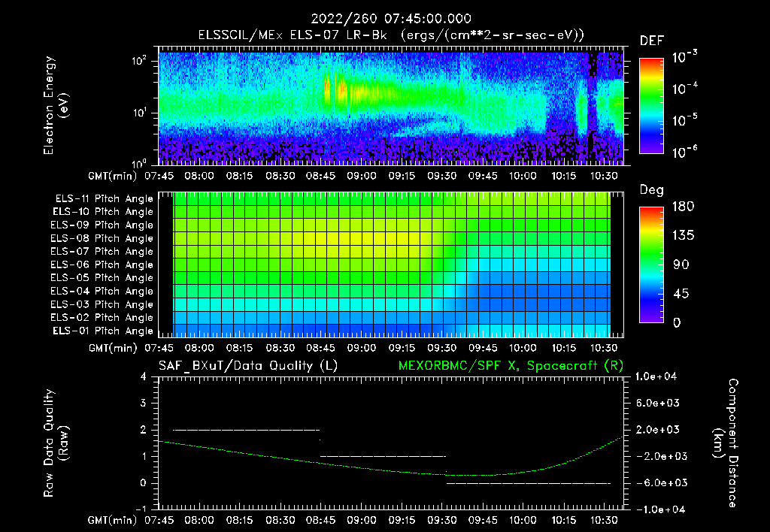This screenshot has width=770, height=532.
Task: Click the "GMT(min)" label under the pitch angle panel
Action: [113, 348]
